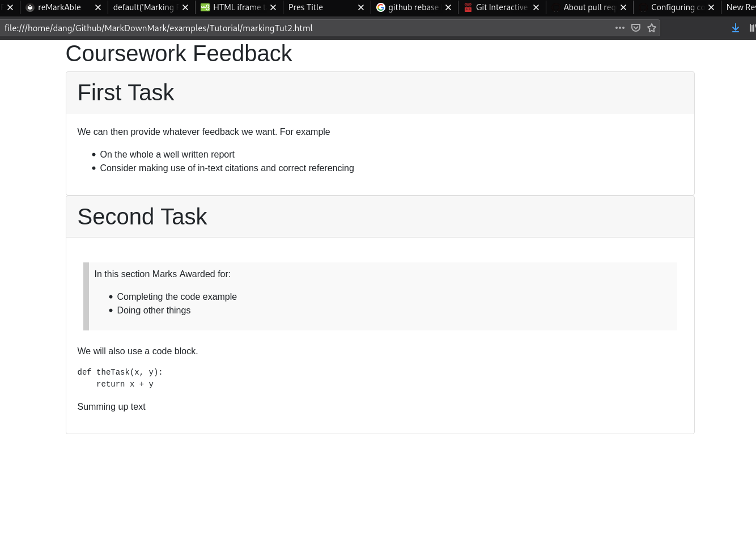Click the Chrome favicon on the github rebase tab
The width and height of the screenshot is (756, 539).
pos(381,7)
